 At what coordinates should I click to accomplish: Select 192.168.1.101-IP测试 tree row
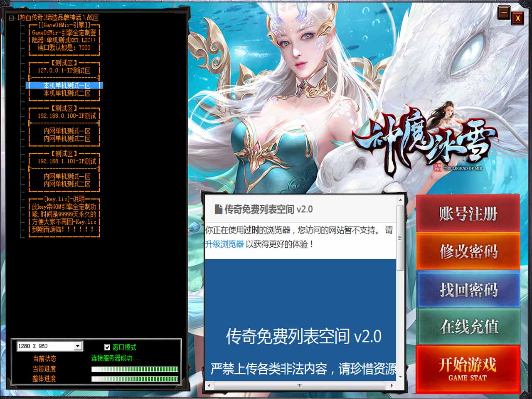point(64,161)
